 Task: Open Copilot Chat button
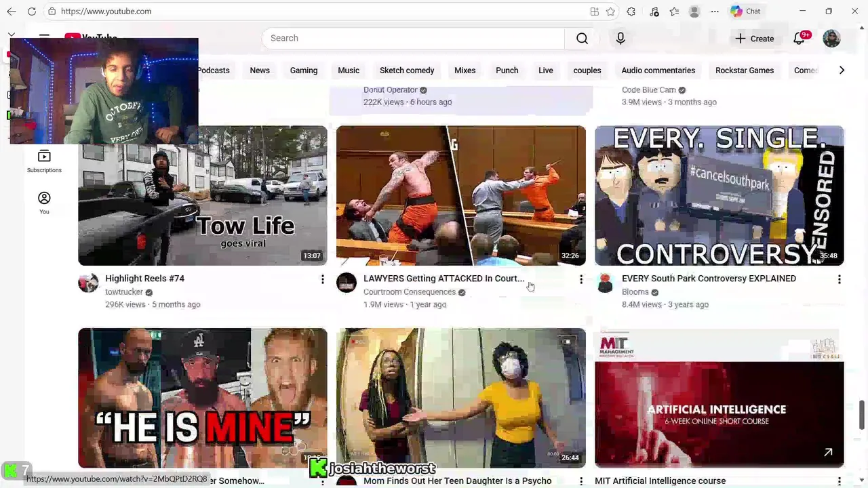745,12
